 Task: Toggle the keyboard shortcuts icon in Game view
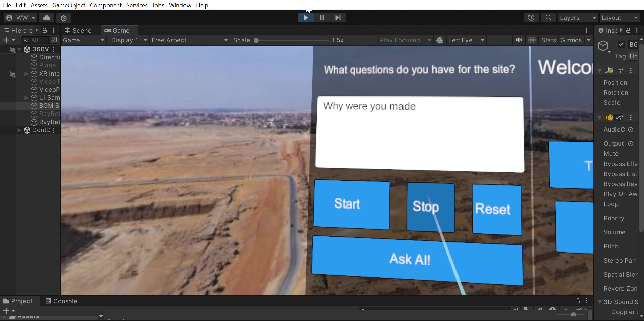pyautogui.click(x=532, y=40)
